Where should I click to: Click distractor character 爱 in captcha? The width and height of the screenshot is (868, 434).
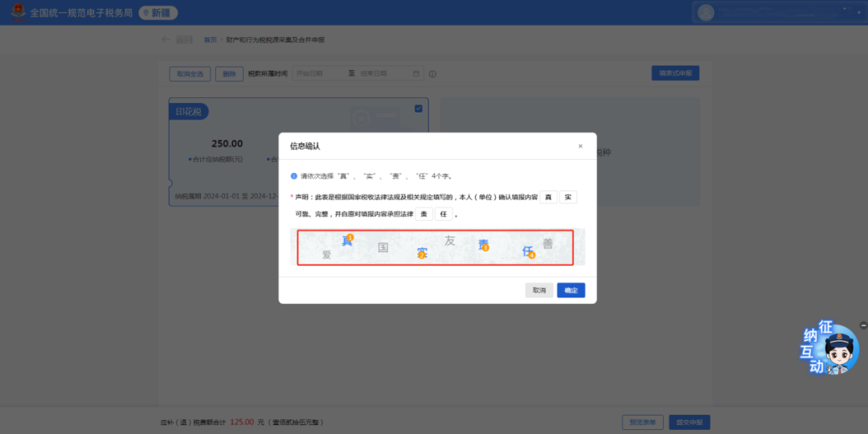pyautogui.click(x=326, y=255)
